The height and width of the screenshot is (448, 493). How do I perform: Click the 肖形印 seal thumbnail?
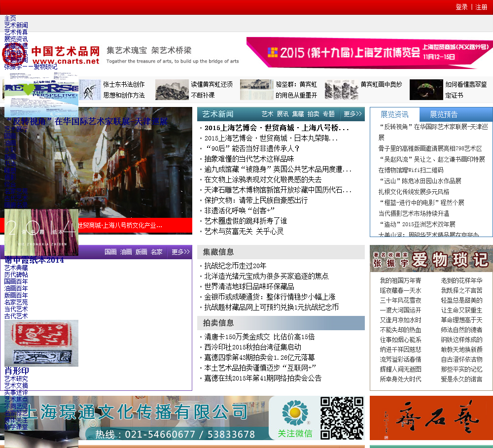(x=41, y=344)
